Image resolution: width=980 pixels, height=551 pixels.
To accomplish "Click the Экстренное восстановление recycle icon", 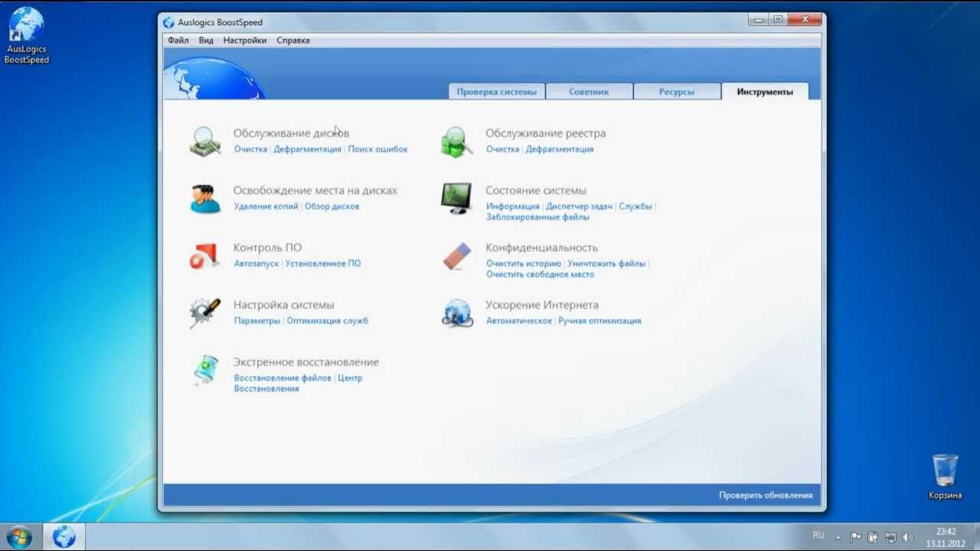I will (205, 370).
